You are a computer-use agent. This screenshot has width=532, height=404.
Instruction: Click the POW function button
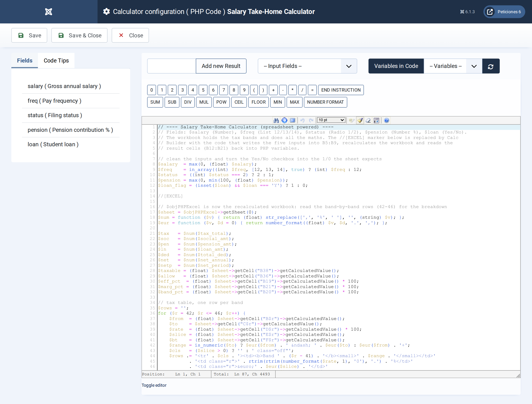pos(221,102)
